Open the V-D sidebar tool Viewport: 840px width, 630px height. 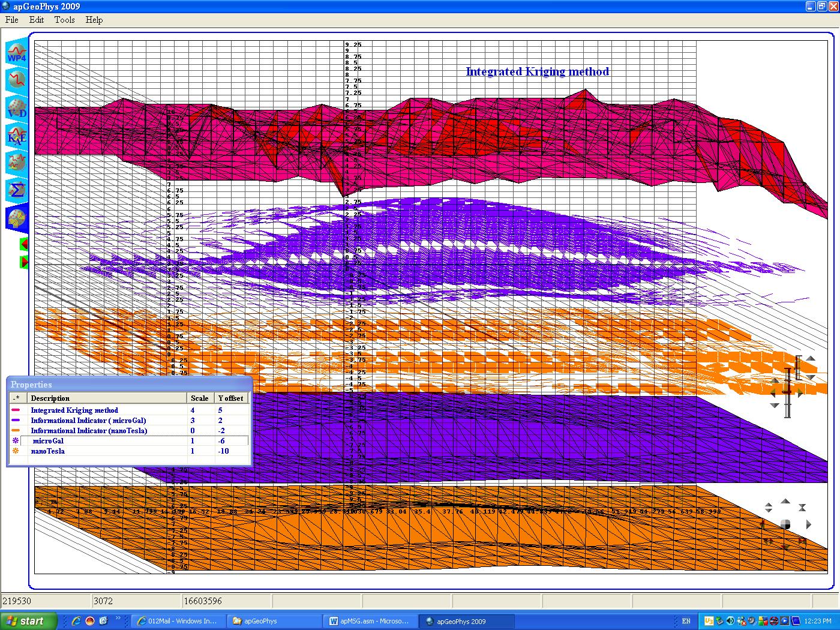[17, 109]
